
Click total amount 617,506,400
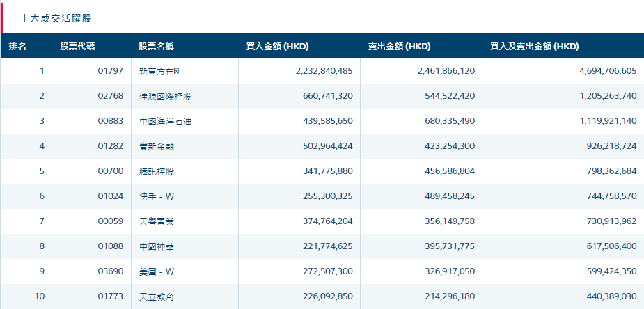(x=612, y=246)
